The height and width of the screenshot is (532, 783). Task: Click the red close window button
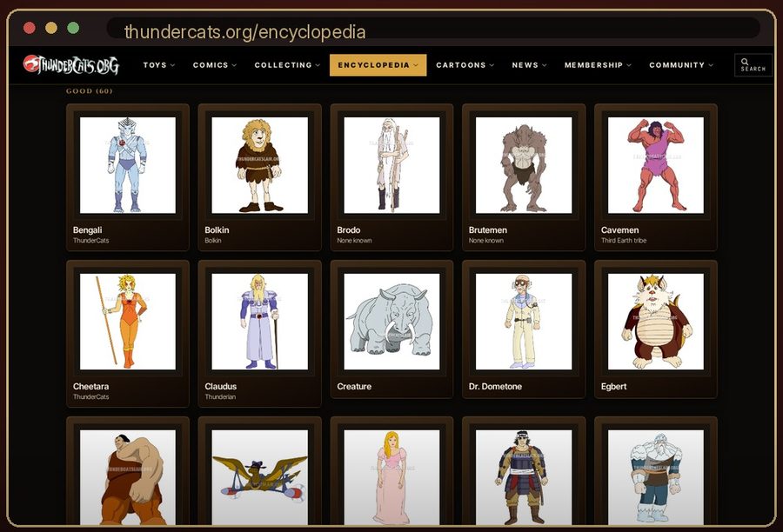30,28
